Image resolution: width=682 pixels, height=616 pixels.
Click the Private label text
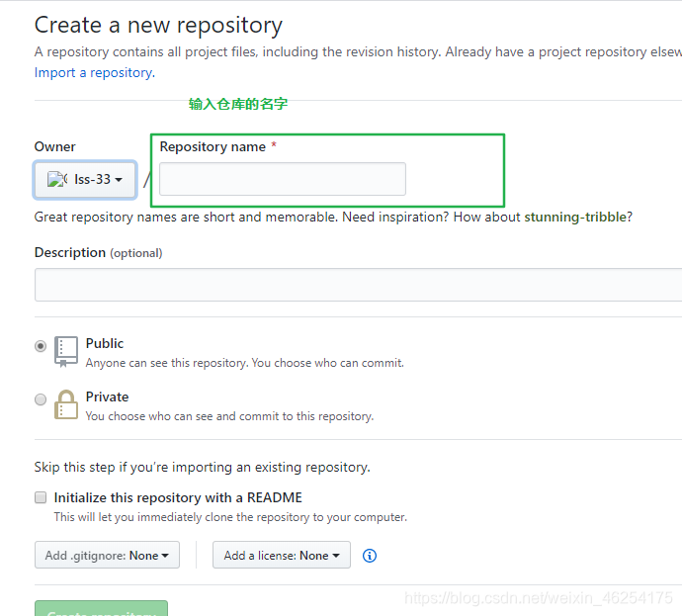(107, 396)
